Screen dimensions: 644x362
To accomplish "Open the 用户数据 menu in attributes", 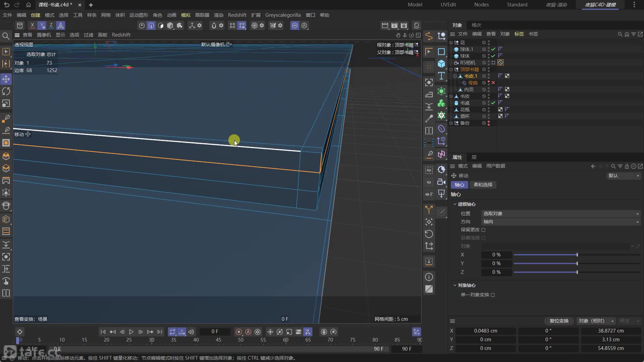I will 495,166.
